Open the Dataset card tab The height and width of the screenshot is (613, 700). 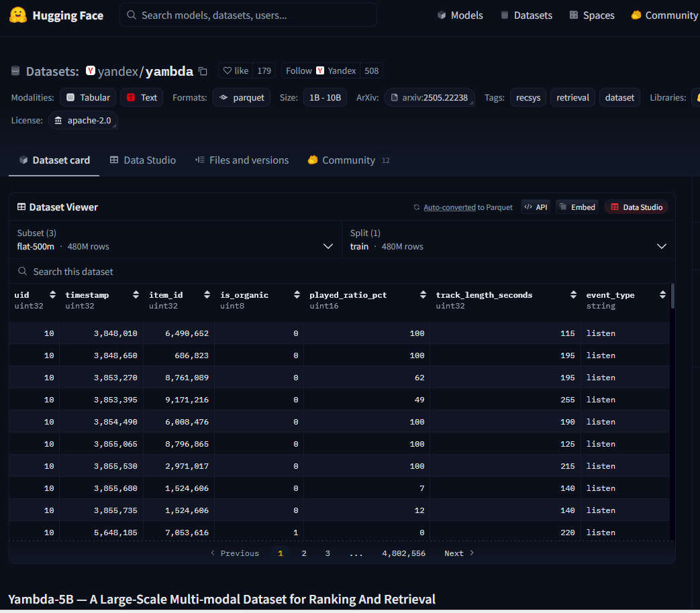[x=54, y=160]
